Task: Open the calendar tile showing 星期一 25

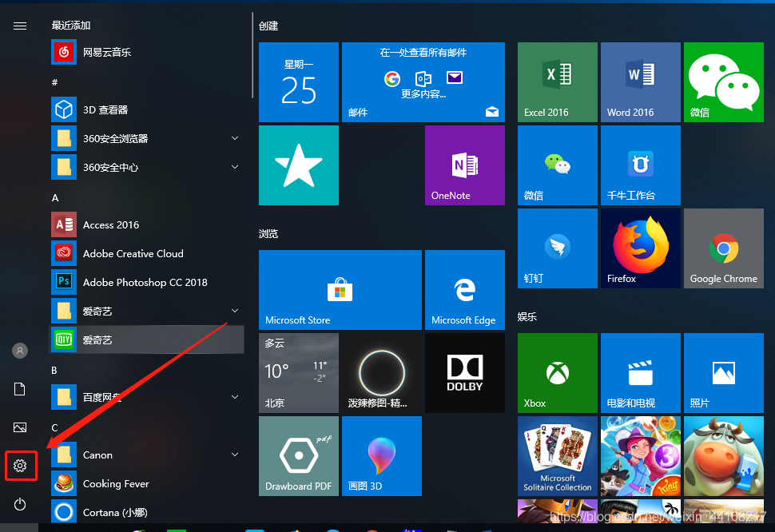Action: [x=299, y=82]
